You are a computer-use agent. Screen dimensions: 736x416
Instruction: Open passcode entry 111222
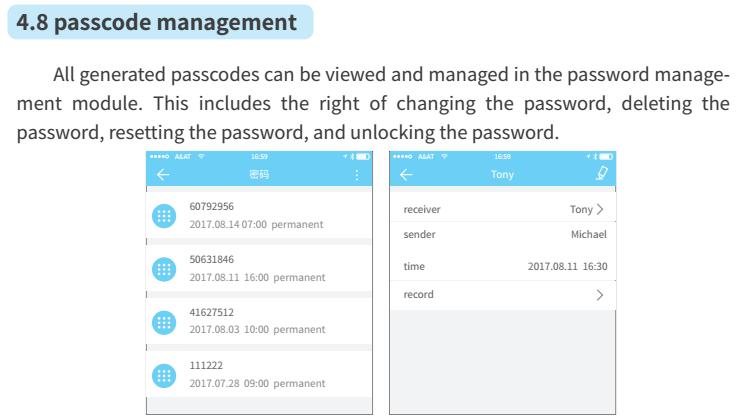pos(259,374)
